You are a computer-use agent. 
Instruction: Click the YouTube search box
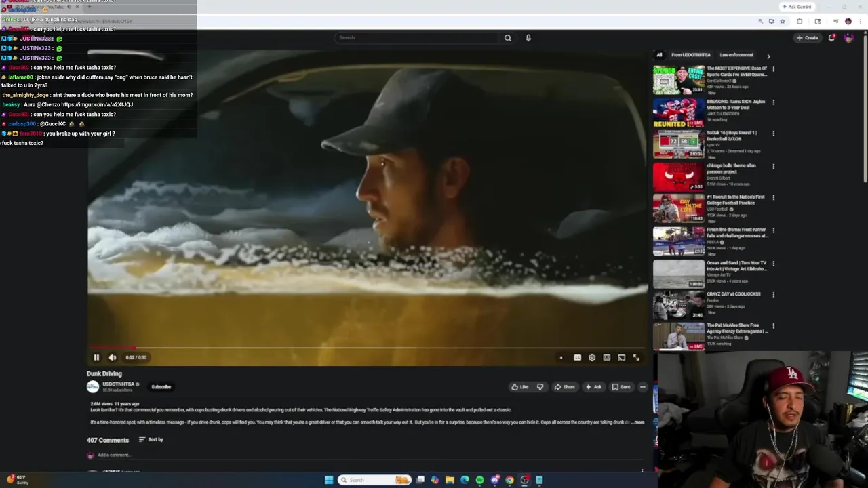(417, 37)
